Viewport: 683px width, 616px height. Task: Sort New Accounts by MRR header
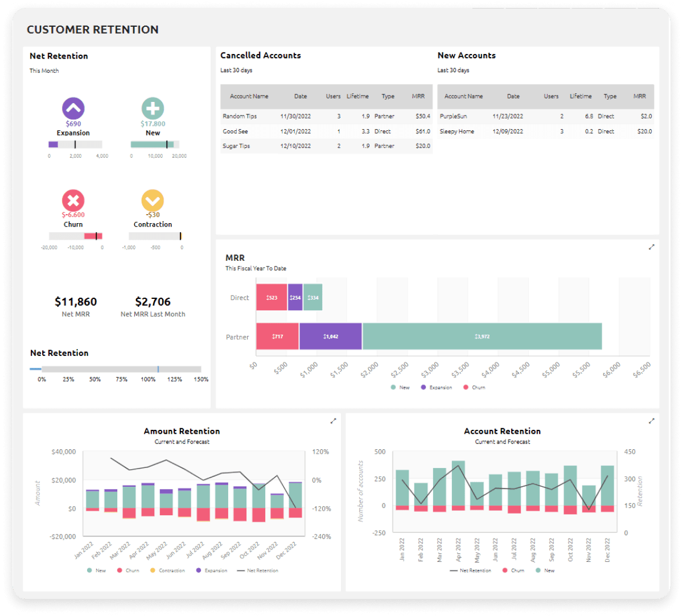(640, 96)
